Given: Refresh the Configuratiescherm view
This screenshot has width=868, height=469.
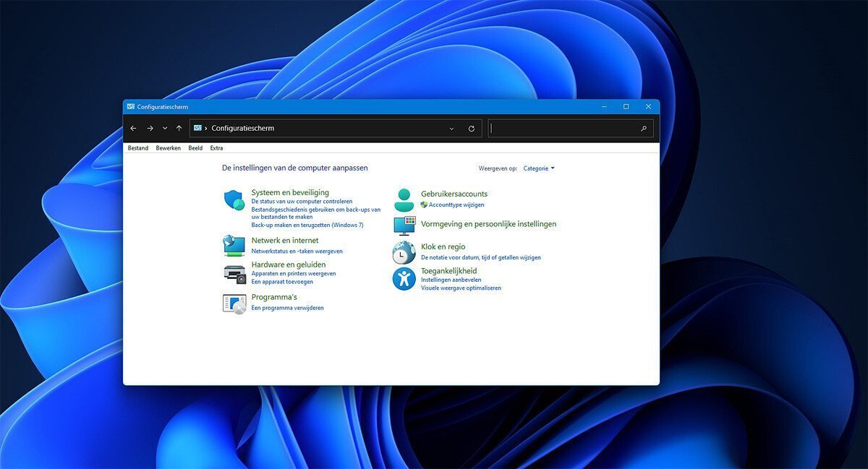Looking at the screenshot, I should 472,129.
